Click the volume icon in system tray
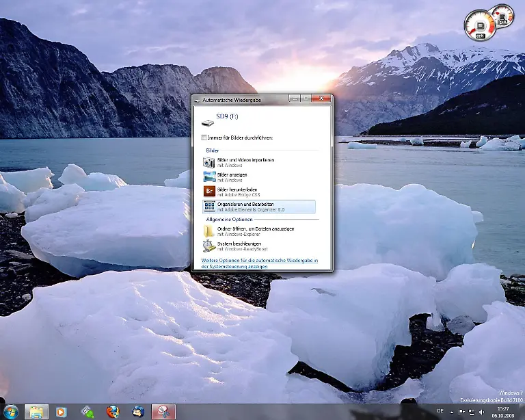Screen dimensions: 525x420 [483, 412]
